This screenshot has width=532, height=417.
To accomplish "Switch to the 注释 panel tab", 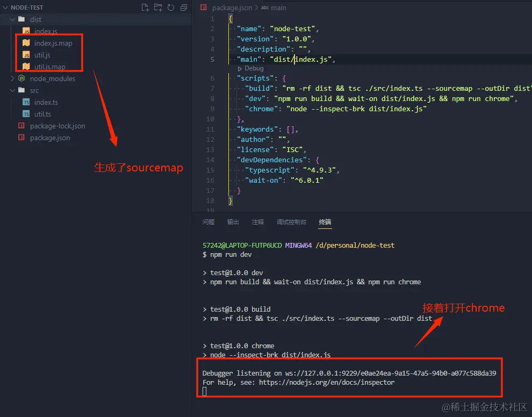I will [258, 222].
